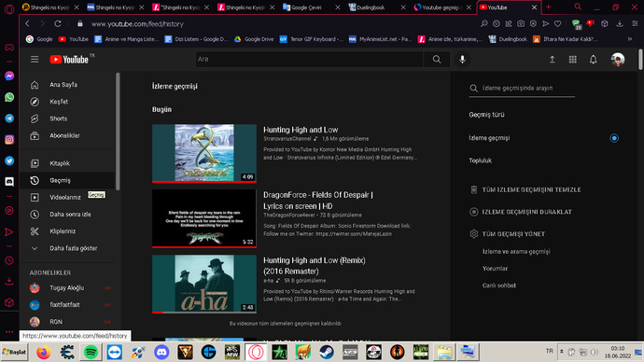The width and height of the screenshot is (644, 362).
Task: Open WhatsApp in Opera sidebar
Action: (x=9, y=97)
